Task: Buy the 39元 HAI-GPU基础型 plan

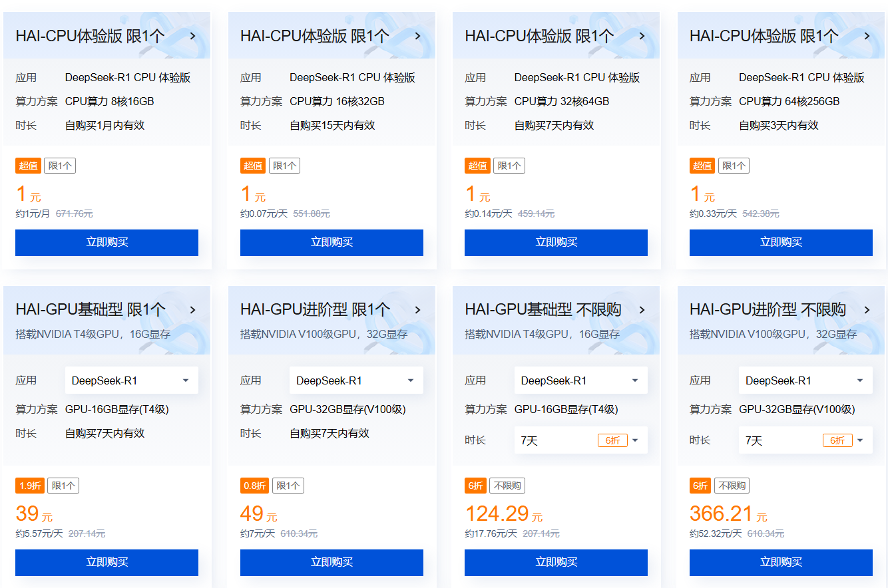Action: coord(107,563)
